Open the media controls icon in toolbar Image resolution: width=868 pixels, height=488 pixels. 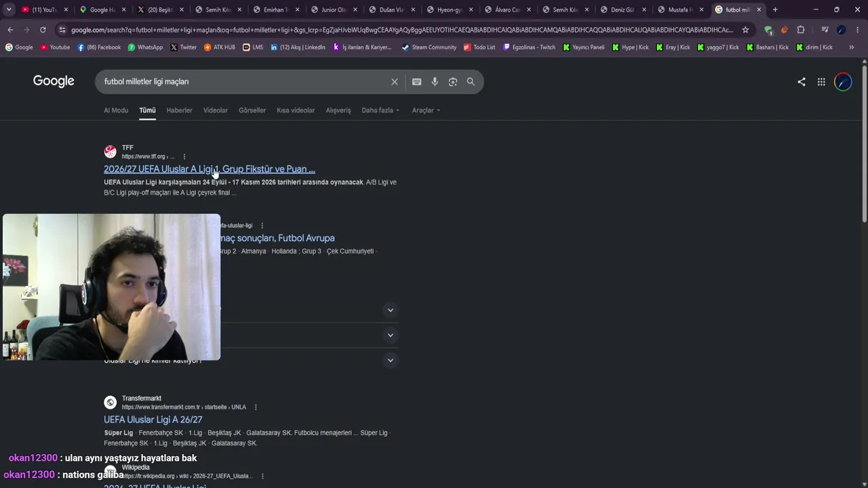point(825,30)
